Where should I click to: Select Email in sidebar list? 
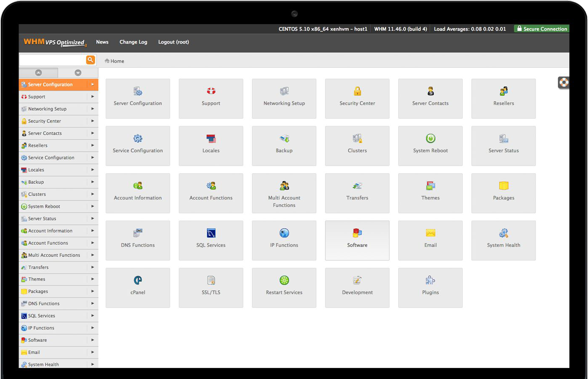[58, 352]
